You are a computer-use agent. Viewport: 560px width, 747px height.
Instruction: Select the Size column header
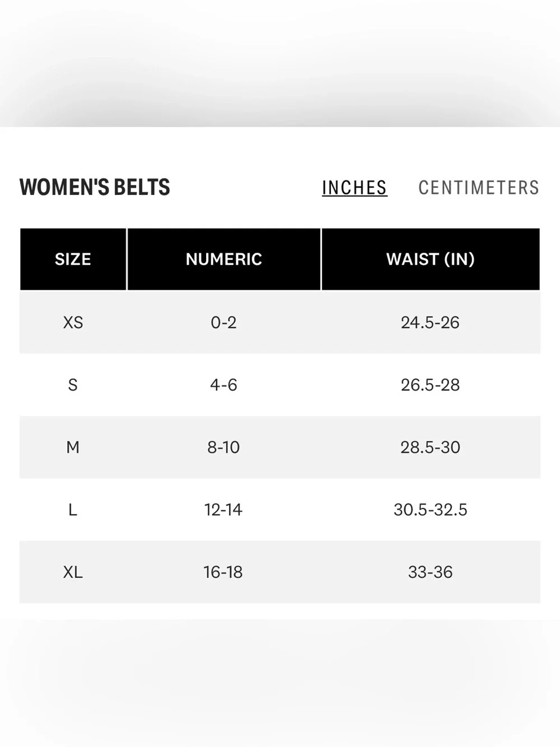73,259
